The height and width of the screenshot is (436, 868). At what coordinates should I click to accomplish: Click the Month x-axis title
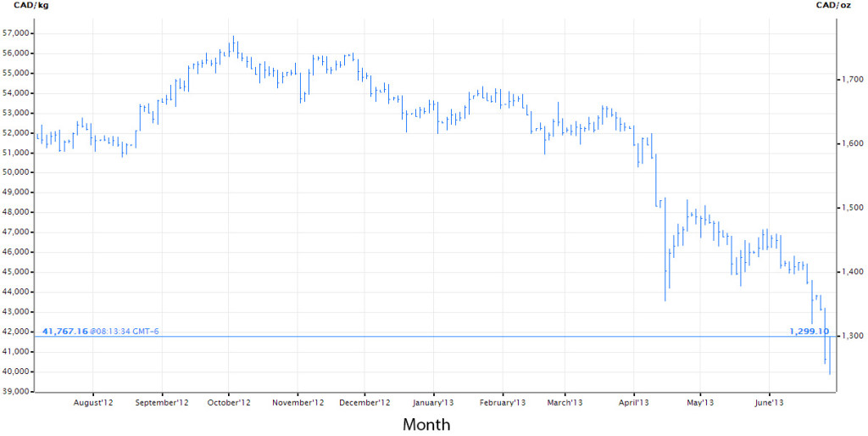click(426, 425)
